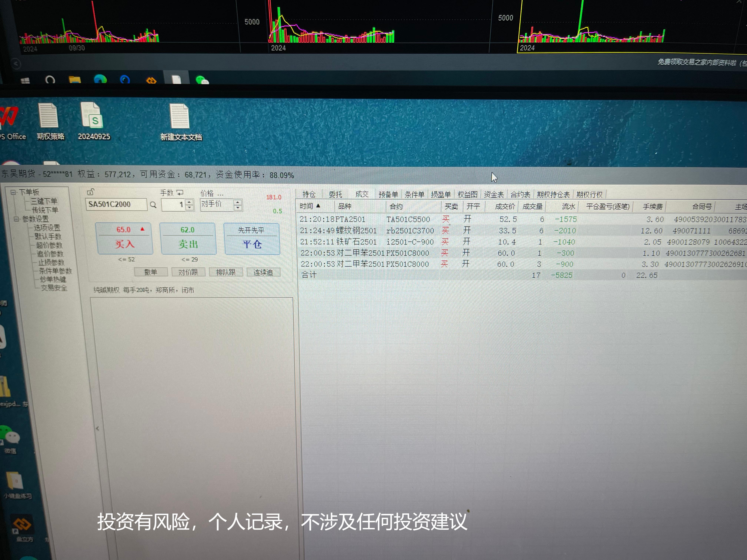Show the 权益图 tab

click(467, 194)
